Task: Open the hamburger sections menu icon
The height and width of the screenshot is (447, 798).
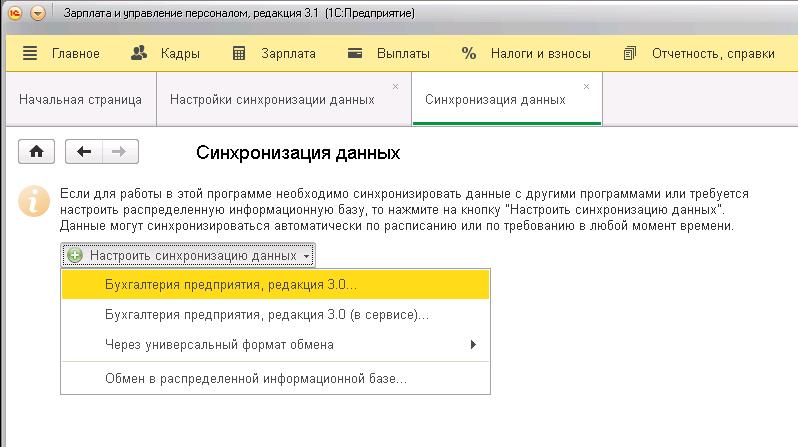Action: click(30, 53)
